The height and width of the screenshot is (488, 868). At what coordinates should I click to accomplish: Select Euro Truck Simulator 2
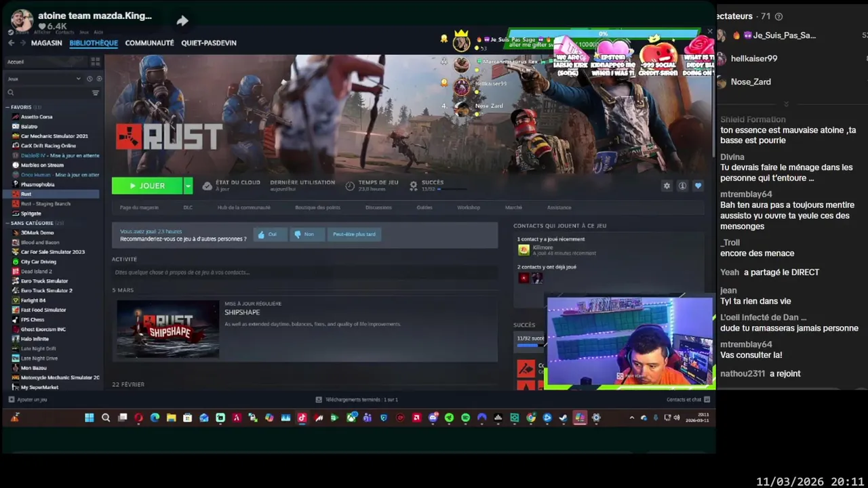coord(46,291)
